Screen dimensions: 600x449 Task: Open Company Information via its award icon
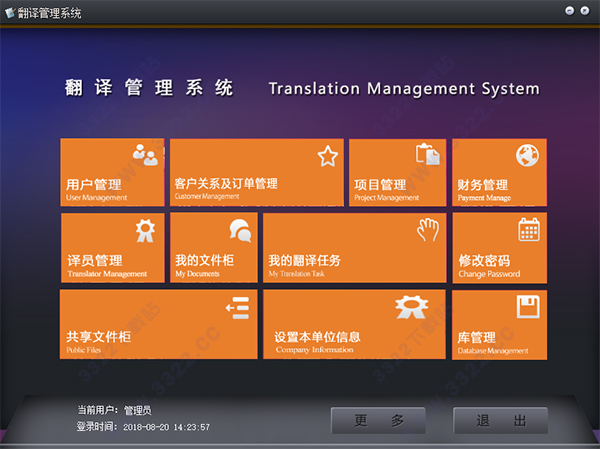click(x=412, y=307)
